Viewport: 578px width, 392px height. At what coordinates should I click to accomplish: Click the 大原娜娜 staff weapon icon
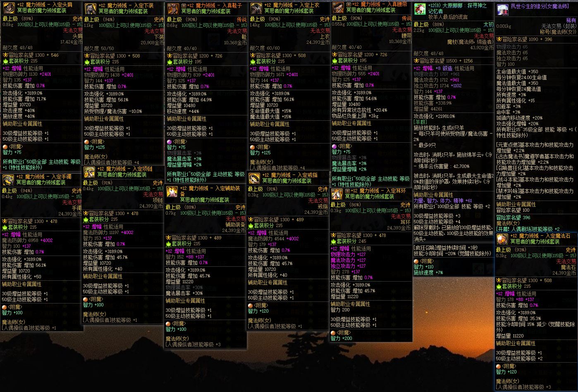(420, 10)
